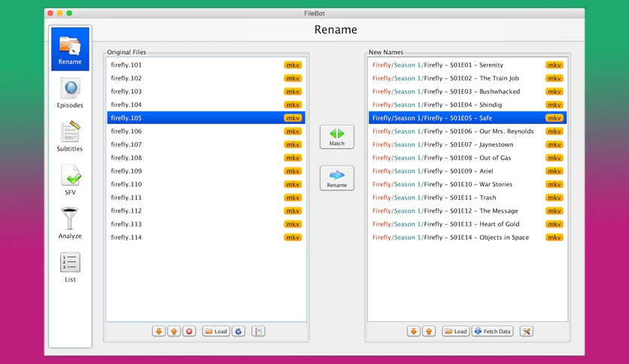The image size is (629, 364).
Task: Select new name S01E04 – Shindig
Action: [x=467, y=105]
